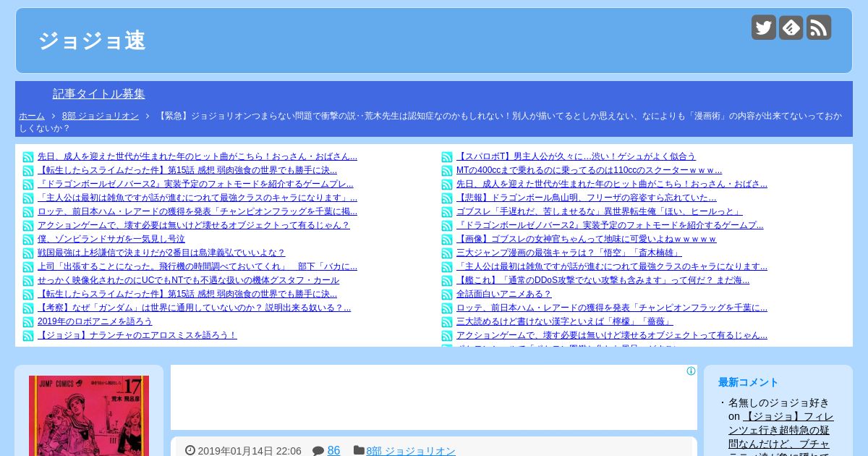Open 【ジョジョ】ナランチャのエアロスミスを語ろう link

tap(137, 335)
